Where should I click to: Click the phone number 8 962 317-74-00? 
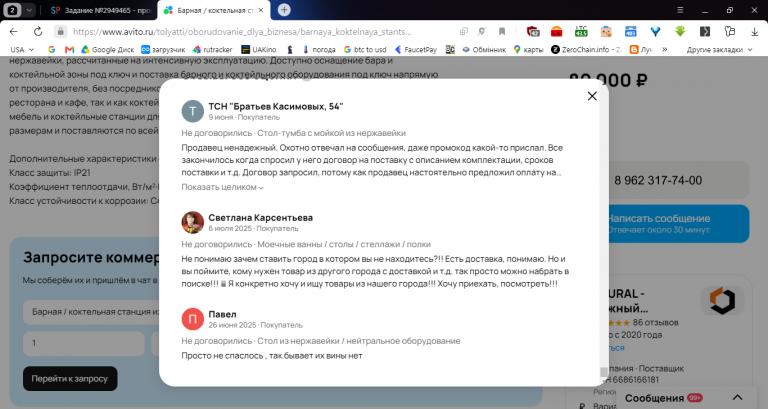pyautogui.click(x=658, y=180)
